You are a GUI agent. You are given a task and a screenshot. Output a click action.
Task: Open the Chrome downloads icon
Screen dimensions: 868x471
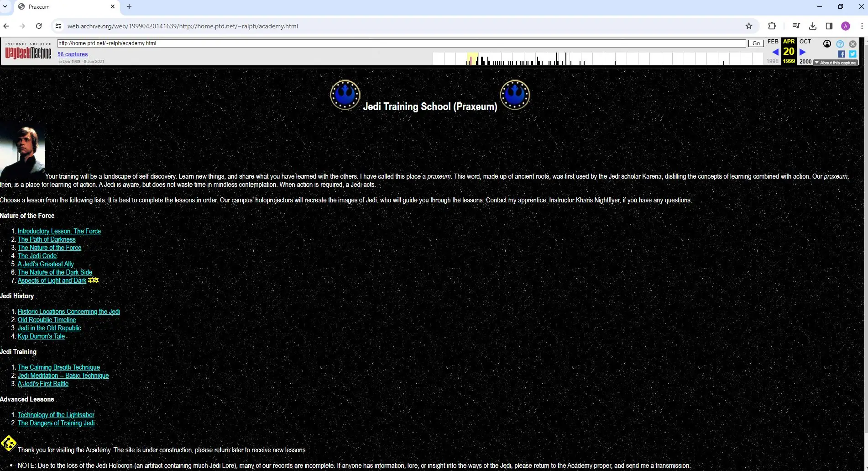tap(812, 26)
